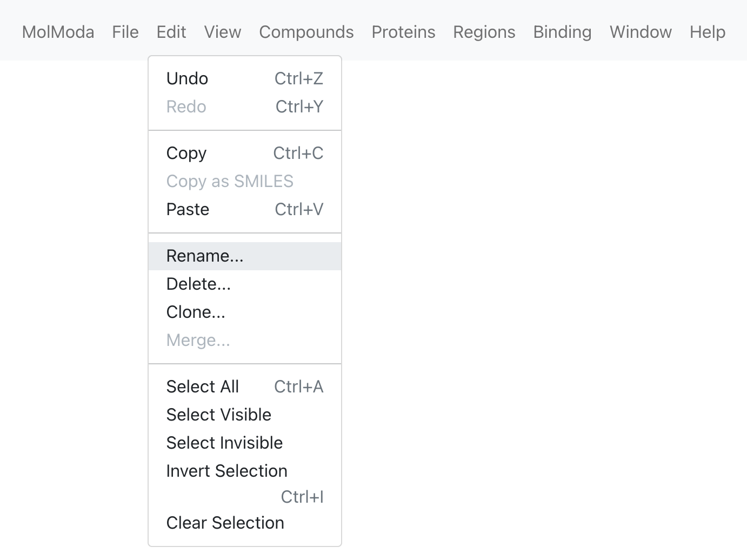Open the Compounds menu

(306, 32)
